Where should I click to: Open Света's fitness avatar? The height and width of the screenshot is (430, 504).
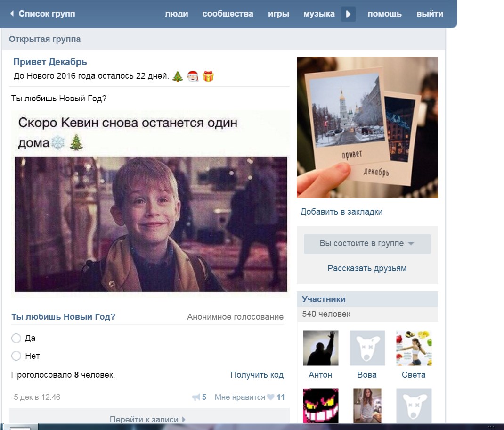coord(414,348)
